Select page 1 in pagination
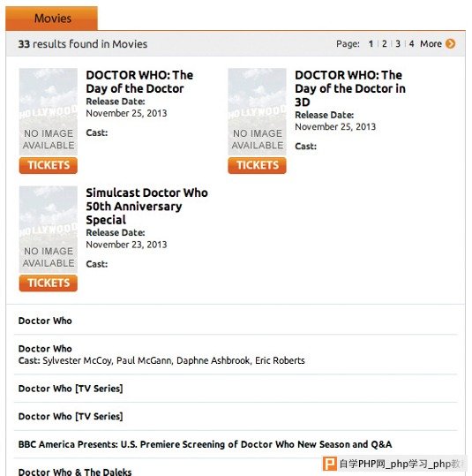472x476 pixels. pos(371,44)
